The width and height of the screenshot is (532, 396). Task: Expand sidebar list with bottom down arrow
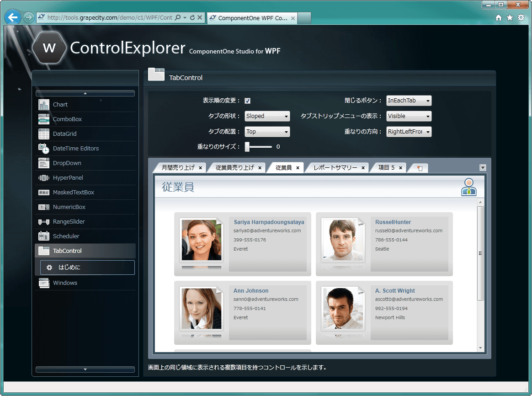85,369
